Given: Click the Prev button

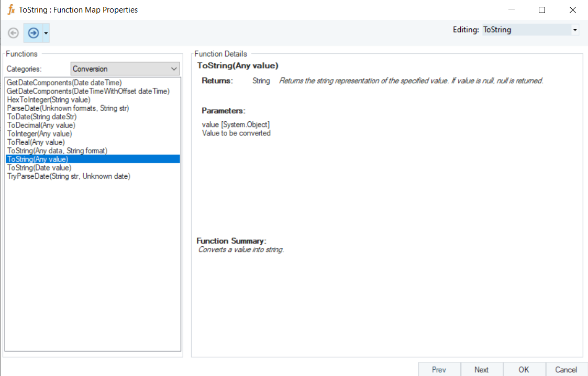Looking at the screenshot, I should click(x=439, y=369).
